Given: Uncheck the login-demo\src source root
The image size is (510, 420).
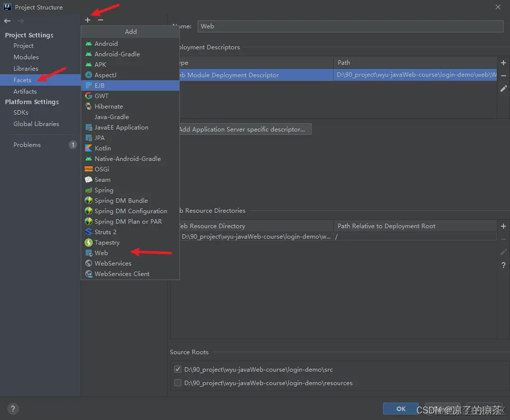Looking at the screenshot, I should pyautogui.click(x=178, y=369).
